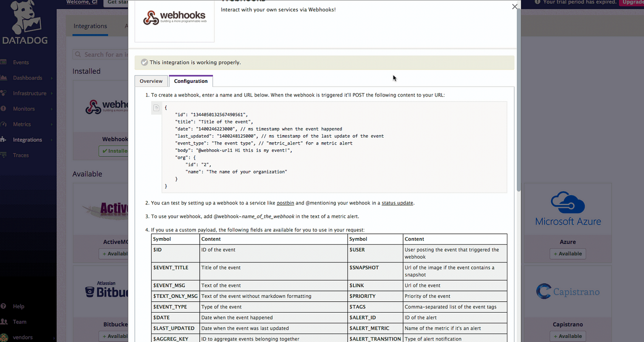Select the Configuration tab
The image size is (644, 342).
(x=191, y=81)
